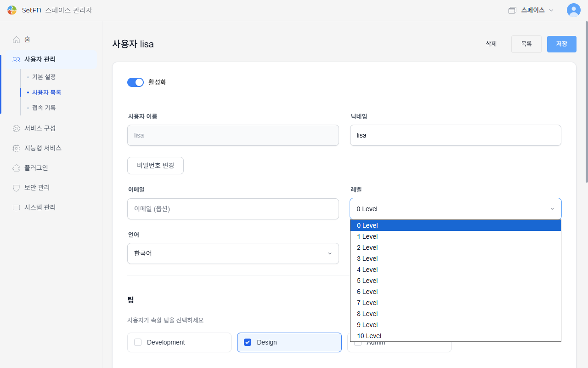Click the 사용자 lisa page title
The height and width of the screenshot is (368, 588).
pos(133,44)
